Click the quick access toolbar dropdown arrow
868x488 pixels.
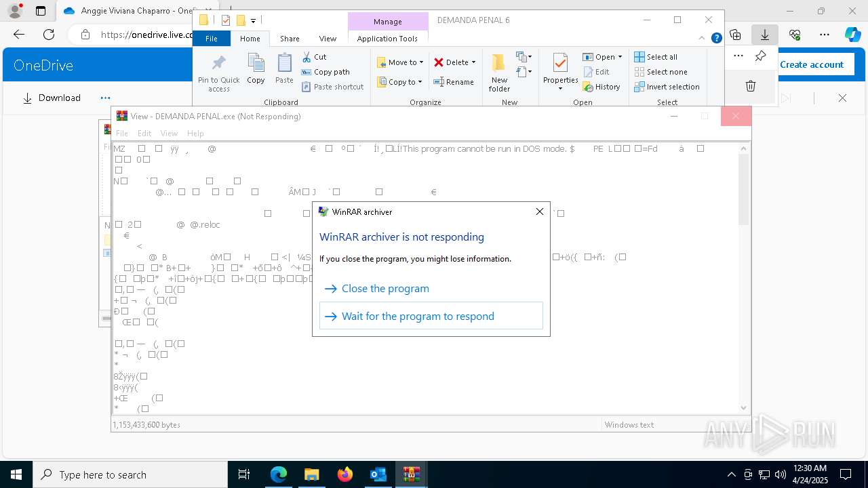click(x=253, y=20)
